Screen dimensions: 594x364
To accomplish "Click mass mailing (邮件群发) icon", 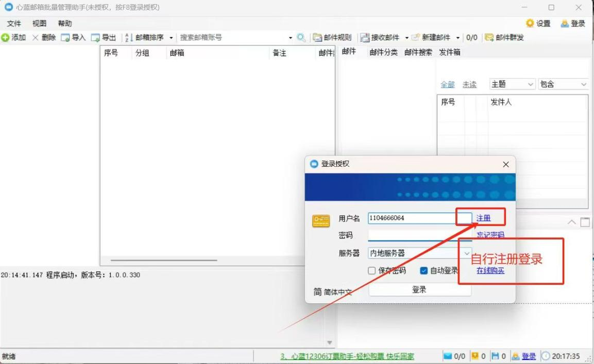I will (x=489, y=37).
